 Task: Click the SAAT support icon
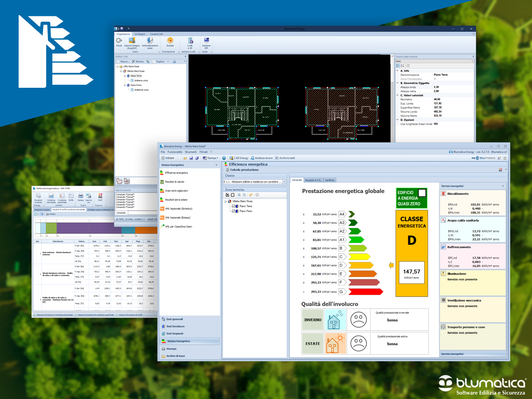[x=100, y=196]
